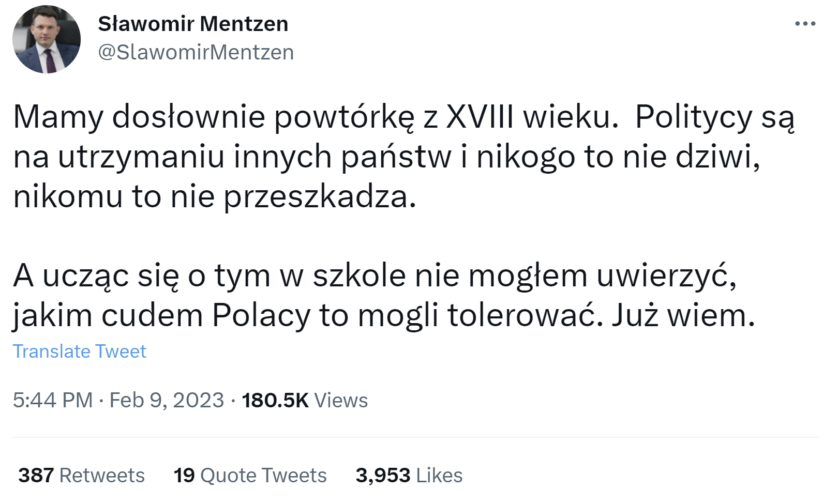
Task: Click the Roman numeral XVIII in the tweet
Action: click(x=480, y=117)
